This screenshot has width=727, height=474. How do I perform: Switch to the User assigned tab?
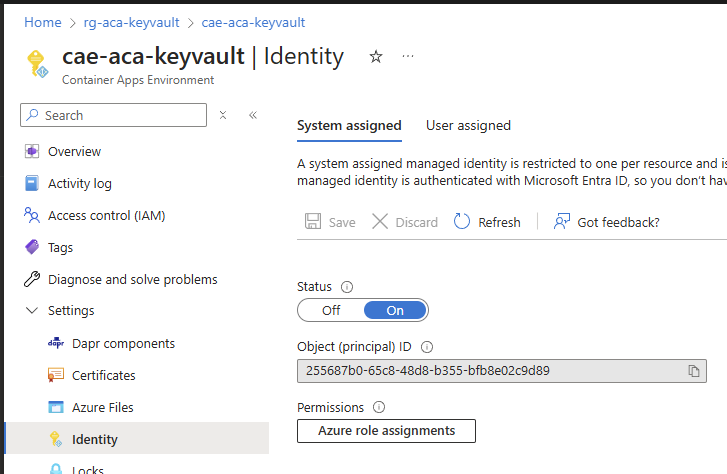[468, 126]
